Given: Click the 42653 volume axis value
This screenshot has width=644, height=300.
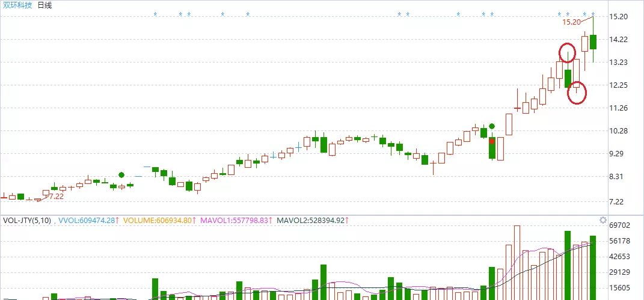Looking at the screenshot, I should pyautogui.click(x=620, y=257).
